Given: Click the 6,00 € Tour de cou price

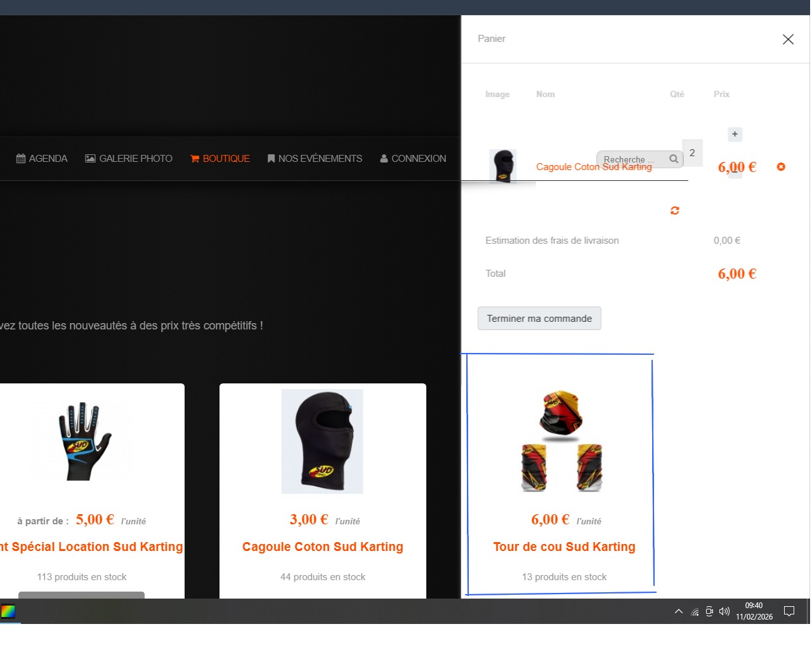Looking at the screenshot, I should (x=550, y=519).
